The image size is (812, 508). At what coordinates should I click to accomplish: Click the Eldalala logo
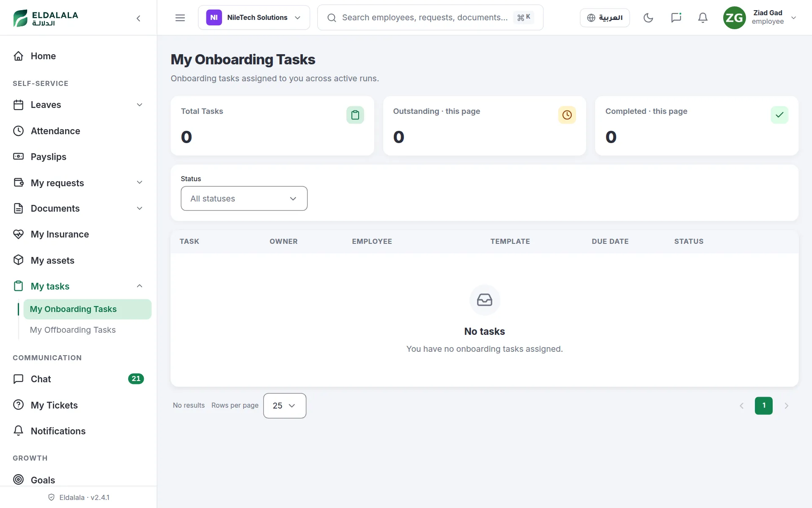(x=46, y=18)
